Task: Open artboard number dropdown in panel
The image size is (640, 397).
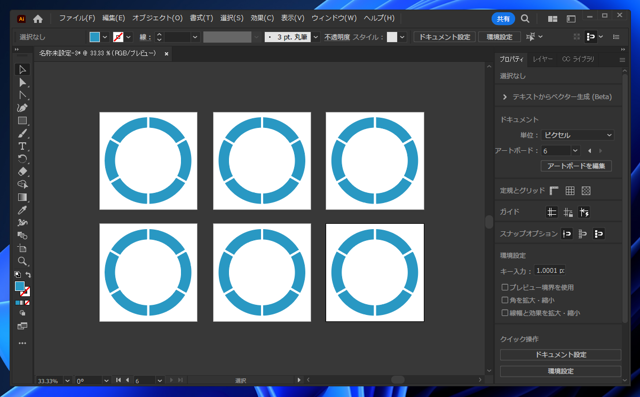Action: pos(575,151)
